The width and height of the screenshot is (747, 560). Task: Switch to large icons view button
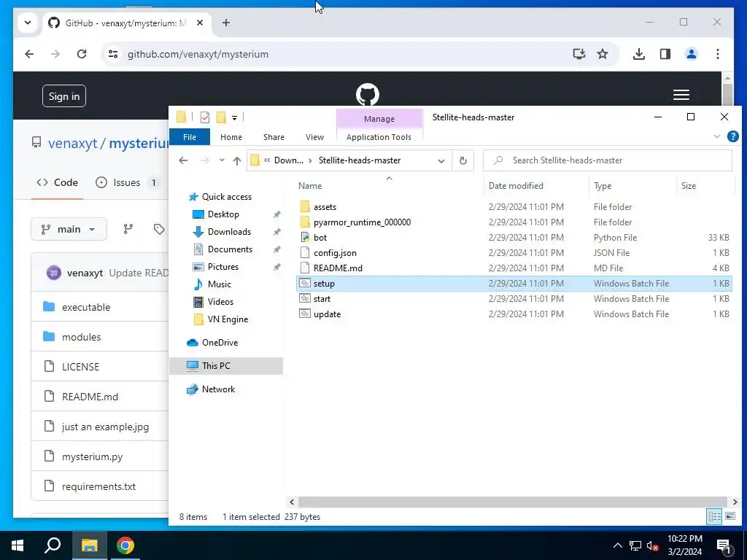(x=730, y=516)
